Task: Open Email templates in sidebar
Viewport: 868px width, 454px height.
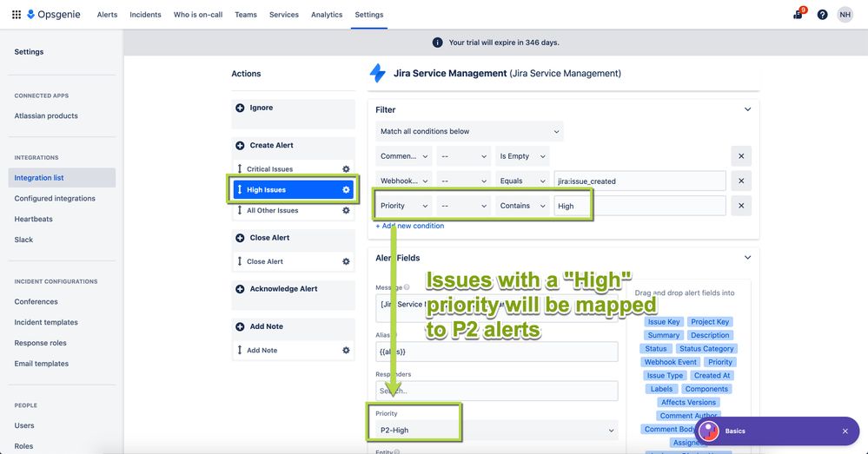Action: [42, 364]
